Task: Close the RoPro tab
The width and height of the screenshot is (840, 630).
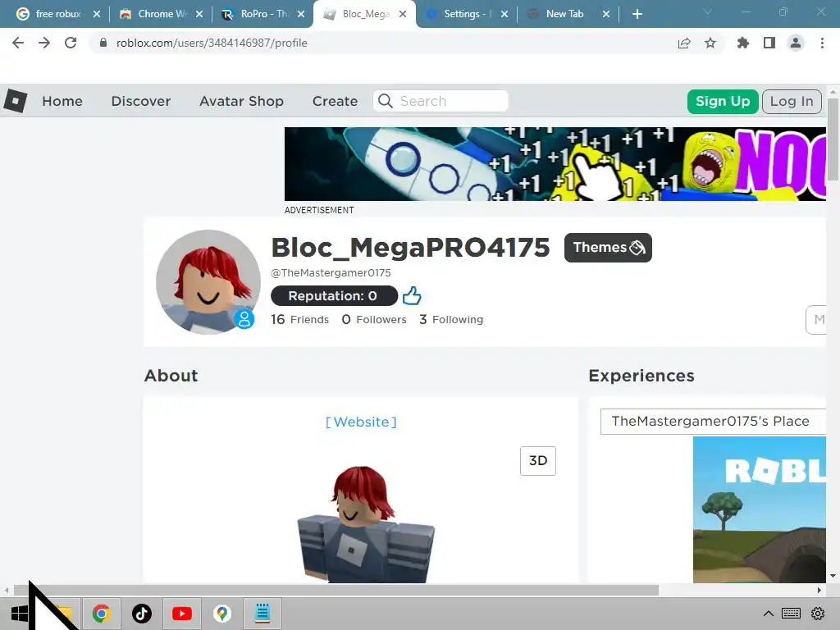Action: [x=301, y=14]
